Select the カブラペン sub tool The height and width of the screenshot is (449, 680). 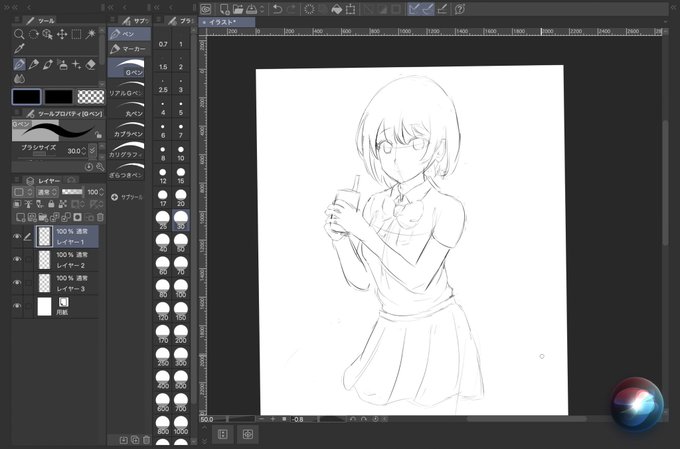tap(127, 129)
